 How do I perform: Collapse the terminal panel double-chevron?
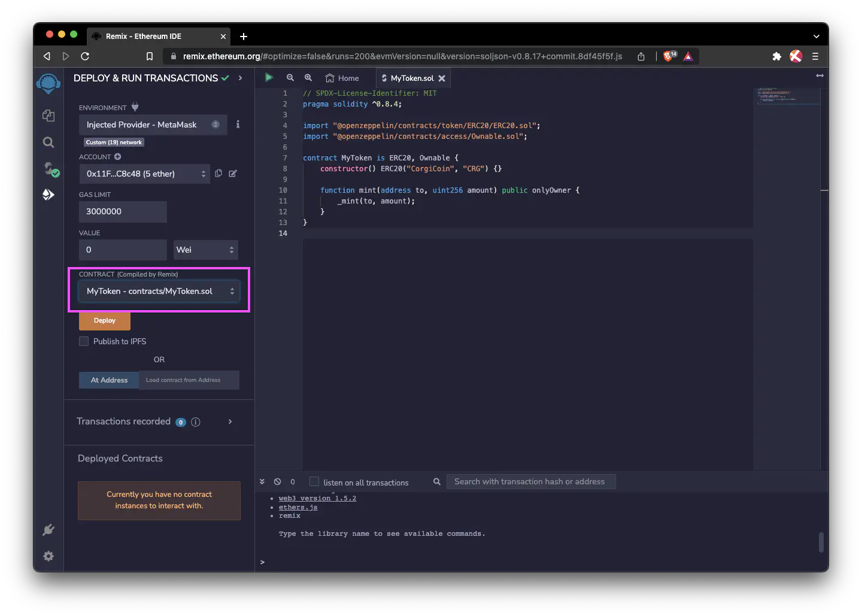click(262, 481)
